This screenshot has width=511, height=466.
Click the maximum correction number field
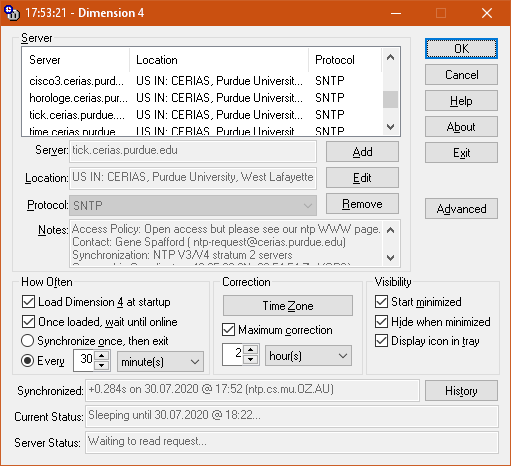point(233,354)
